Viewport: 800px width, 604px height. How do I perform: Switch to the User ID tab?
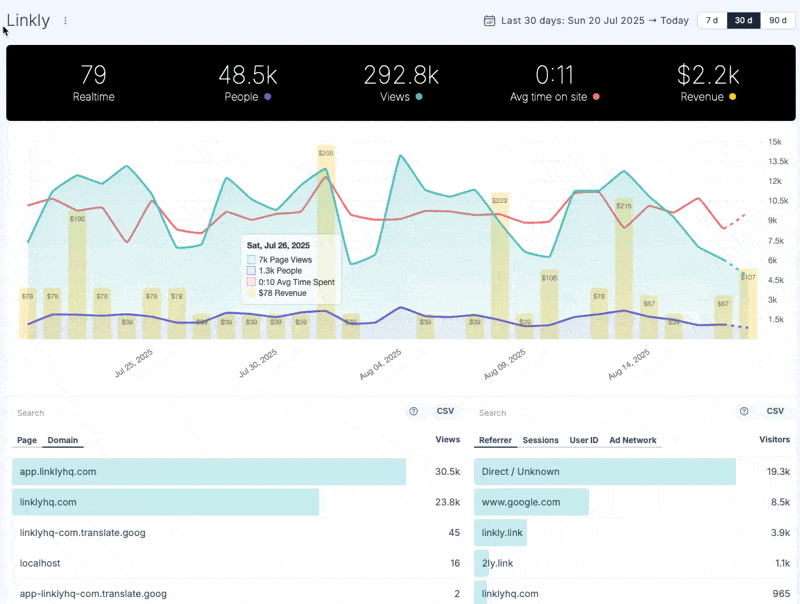[584, 440]
